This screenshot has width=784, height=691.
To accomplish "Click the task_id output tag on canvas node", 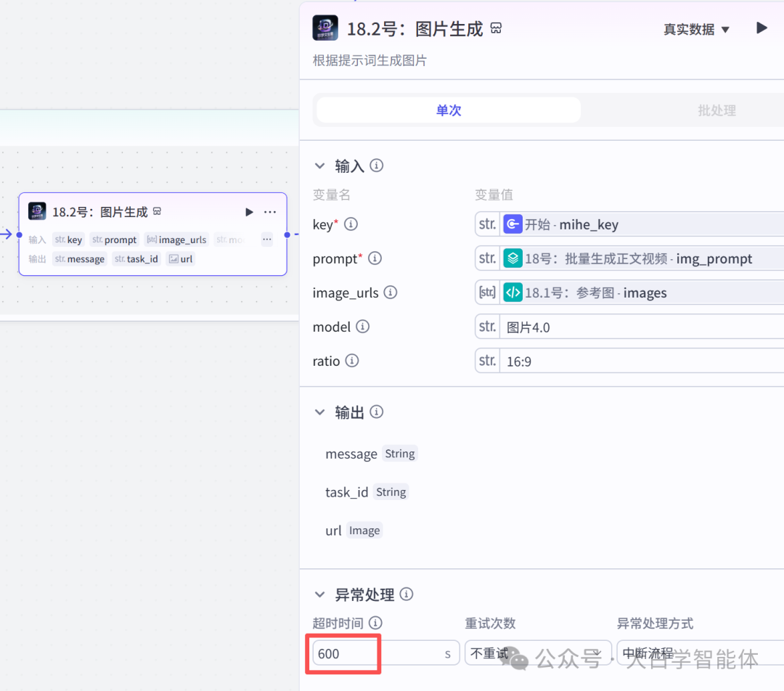I will click(136, 259).
